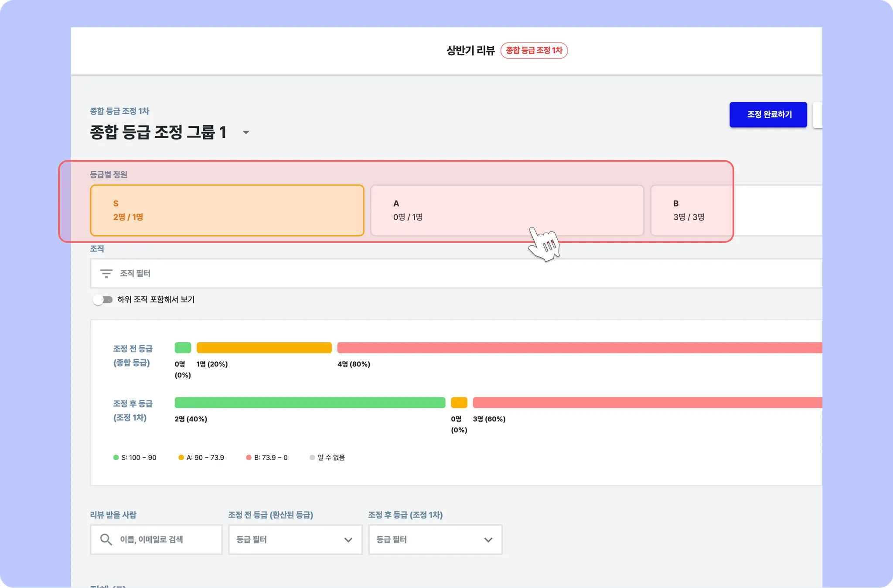893x588 pixels.
Task: Click the green S: 100 ~ 90 legend dot
Action: 116,458
